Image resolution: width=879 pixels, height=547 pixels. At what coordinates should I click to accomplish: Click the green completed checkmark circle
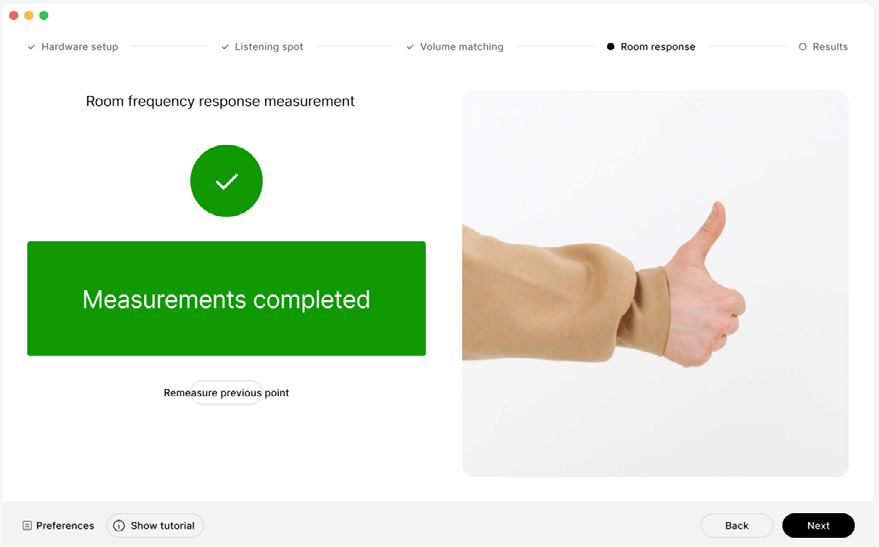click(x=226, y=181)
